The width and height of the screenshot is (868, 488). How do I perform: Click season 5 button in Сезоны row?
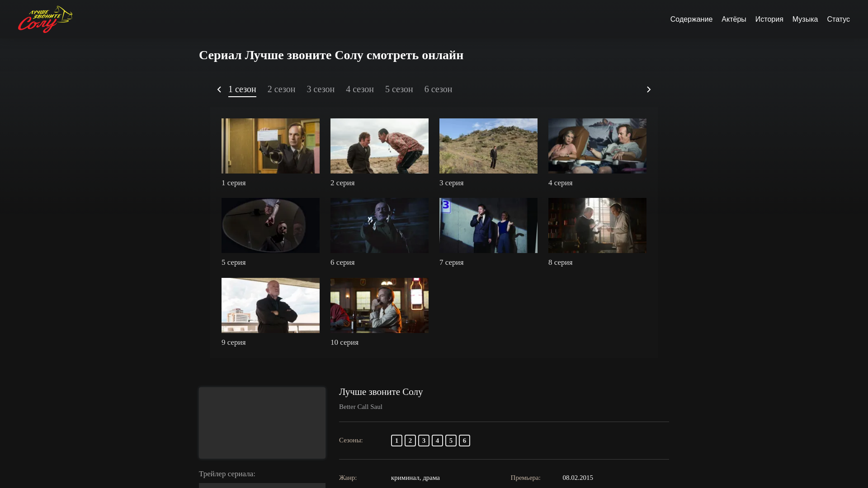(x=451, y=441)
